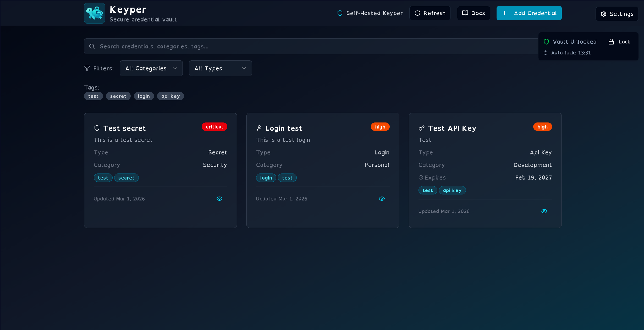Reveal the Test API Key value
644x330 pixels.
click(x=544, y=211)
